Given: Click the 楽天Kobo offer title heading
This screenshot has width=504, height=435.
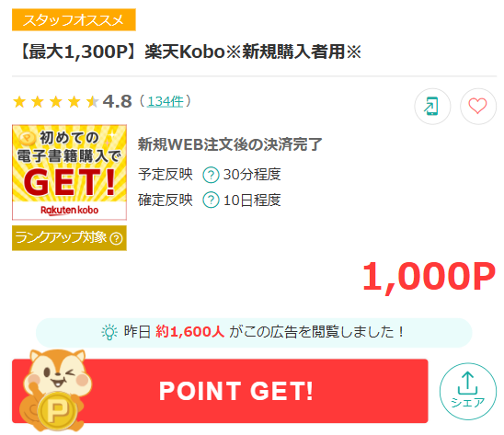Looking at the screenshot, I should pyautogui.click(x=191, y=52).
